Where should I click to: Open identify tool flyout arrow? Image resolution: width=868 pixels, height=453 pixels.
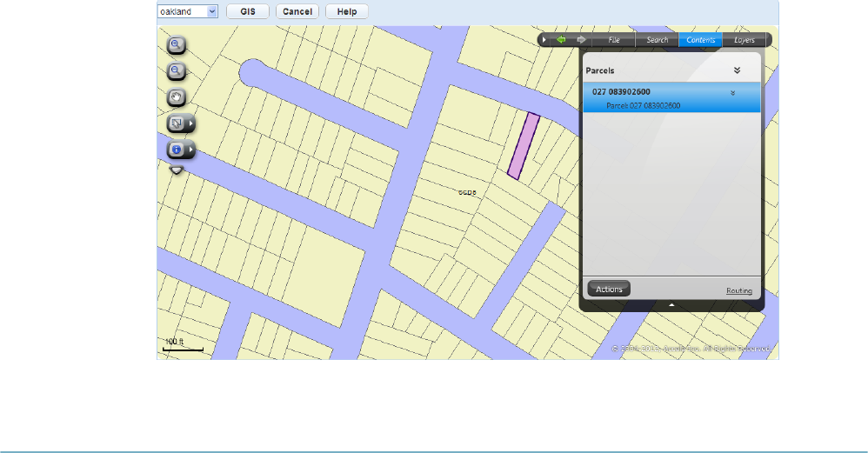(x=191, y=150)
